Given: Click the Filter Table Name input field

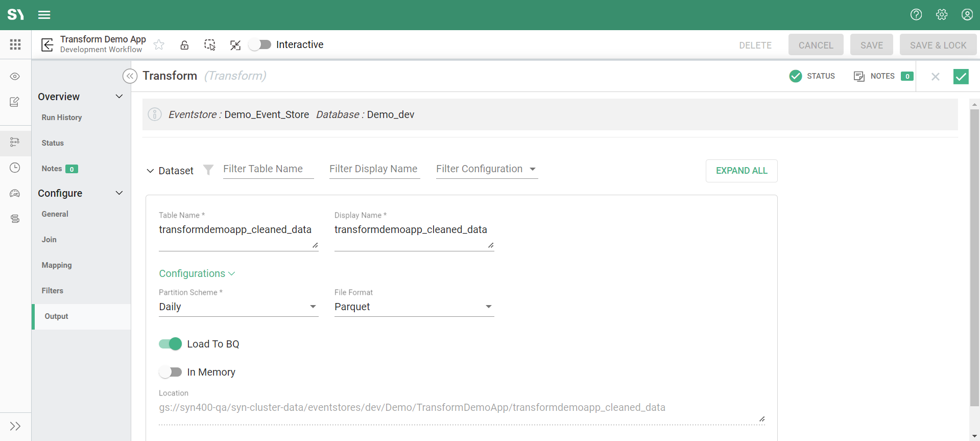Looking at the screenshot, I should click(x=268, y=169).
